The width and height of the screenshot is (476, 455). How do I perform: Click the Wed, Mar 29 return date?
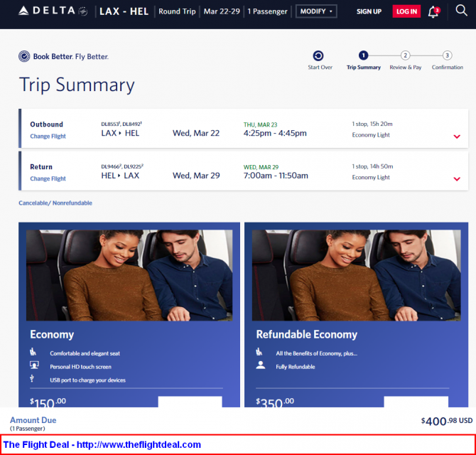point(196,176)
